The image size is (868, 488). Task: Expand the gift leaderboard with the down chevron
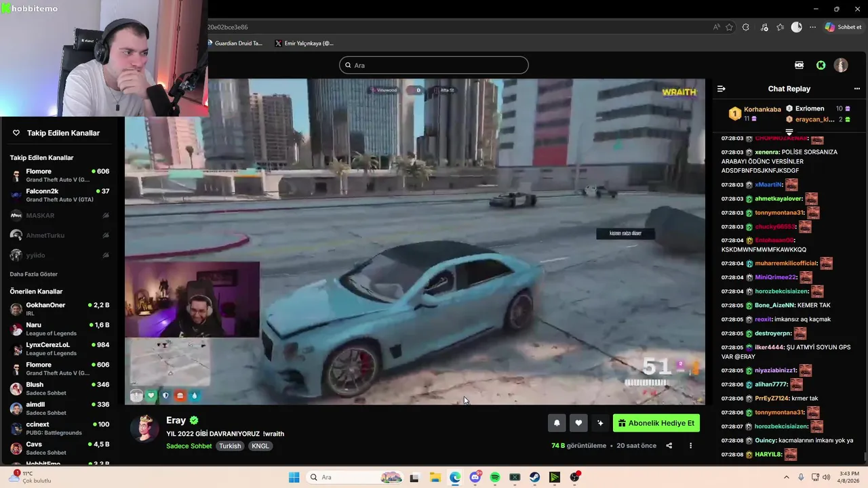(x=789, y=132)
